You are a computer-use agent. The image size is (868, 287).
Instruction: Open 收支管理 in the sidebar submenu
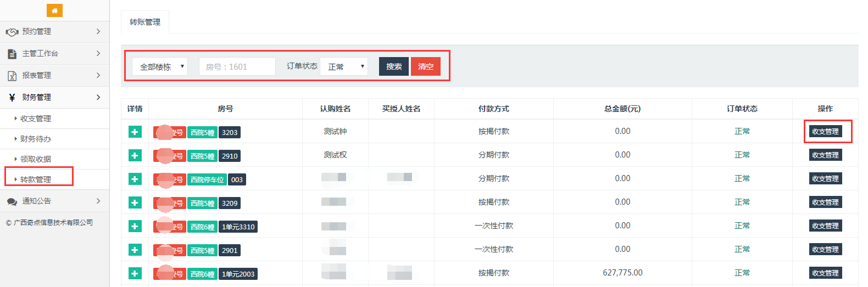tap(36, 119)
